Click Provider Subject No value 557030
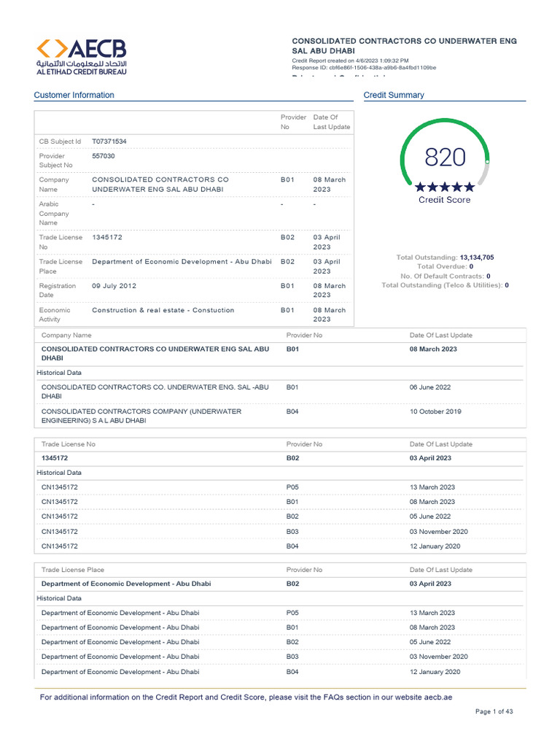 [104, 156]
